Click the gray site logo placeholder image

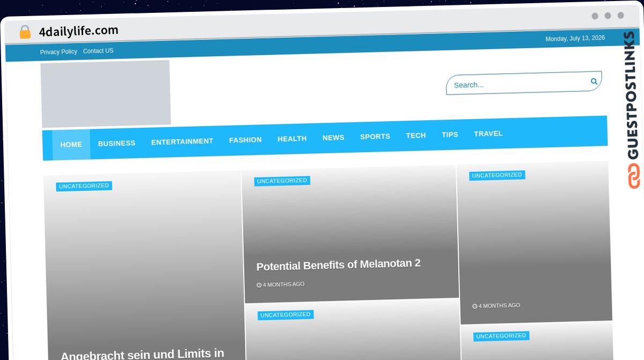tap(106, 93)
